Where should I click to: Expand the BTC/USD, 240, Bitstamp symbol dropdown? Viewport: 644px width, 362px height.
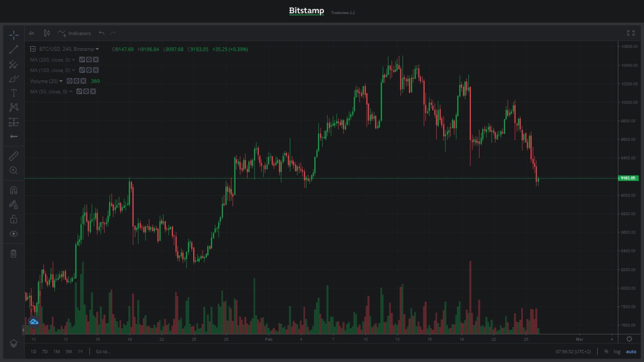coord(98,49)
